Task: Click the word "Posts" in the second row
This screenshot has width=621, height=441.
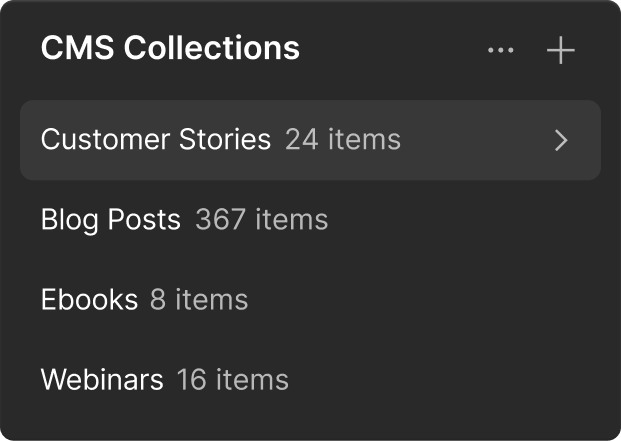Action: [148, 219]
